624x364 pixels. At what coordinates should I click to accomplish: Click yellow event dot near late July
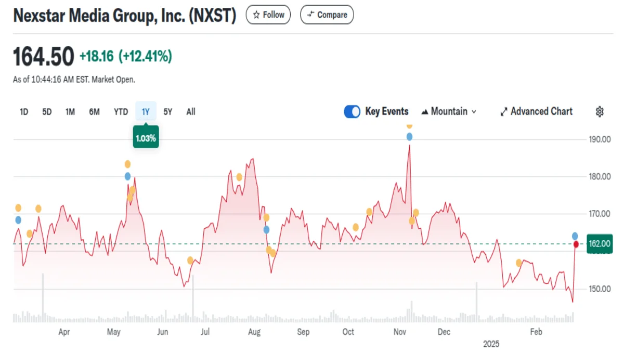click(x=239, y=177)
